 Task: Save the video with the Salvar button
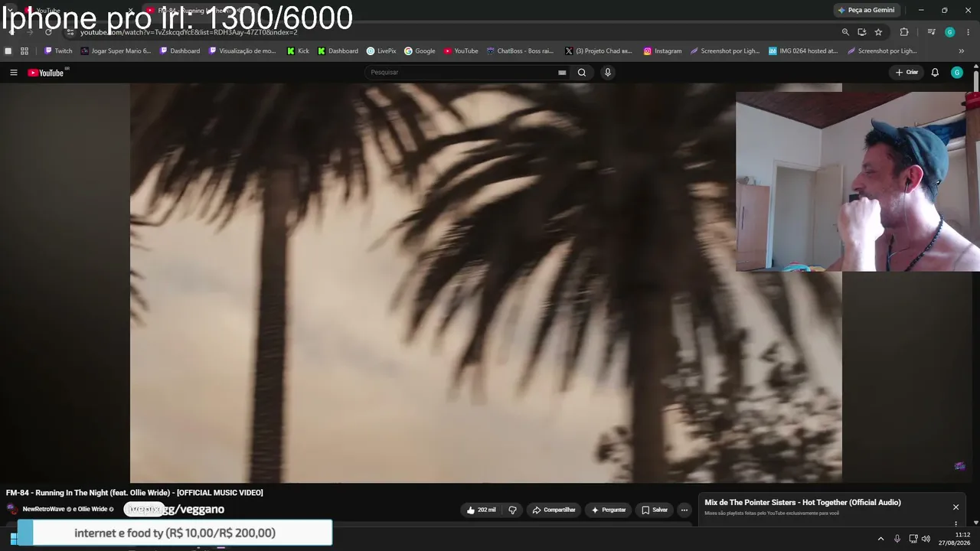pyautogui.click(x=655, y=510)
